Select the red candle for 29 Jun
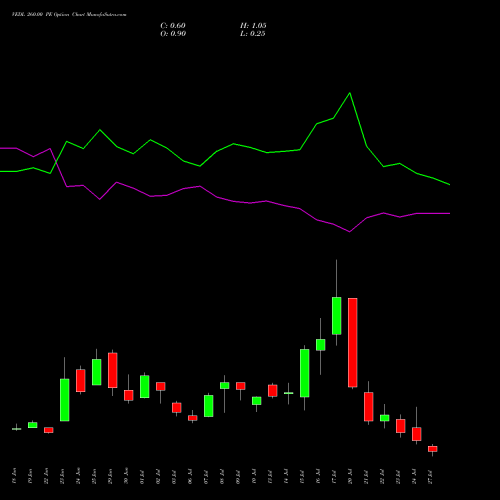The height and width of the screenshot is (500, 500). pyautogui.click(x=113, y=370)
